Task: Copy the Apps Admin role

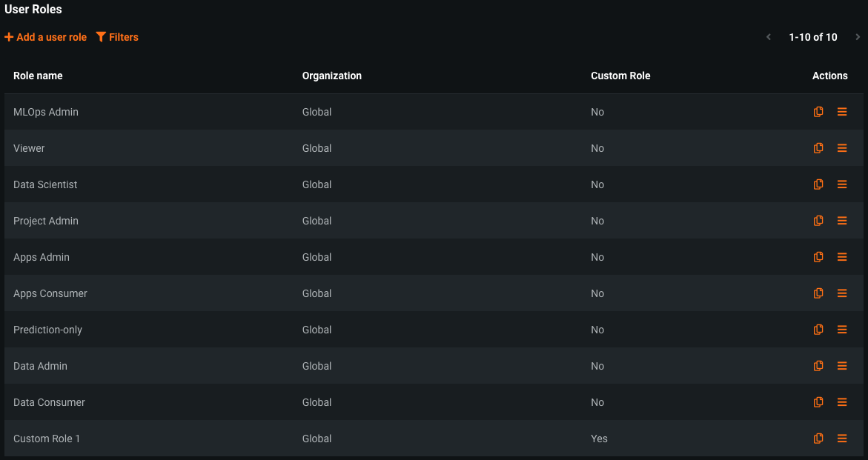Action: 818,257
